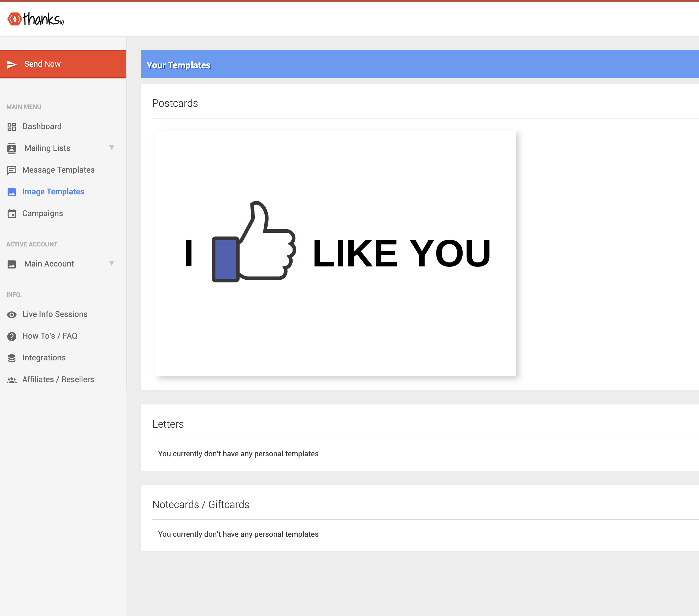Click the Dashboard grid icon

point(12,127)
